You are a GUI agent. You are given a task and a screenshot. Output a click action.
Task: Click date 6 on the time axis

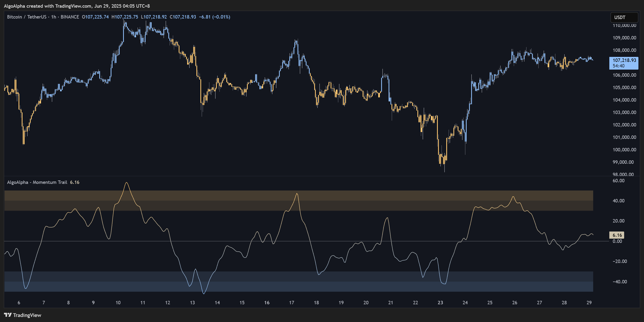point(19,303)
